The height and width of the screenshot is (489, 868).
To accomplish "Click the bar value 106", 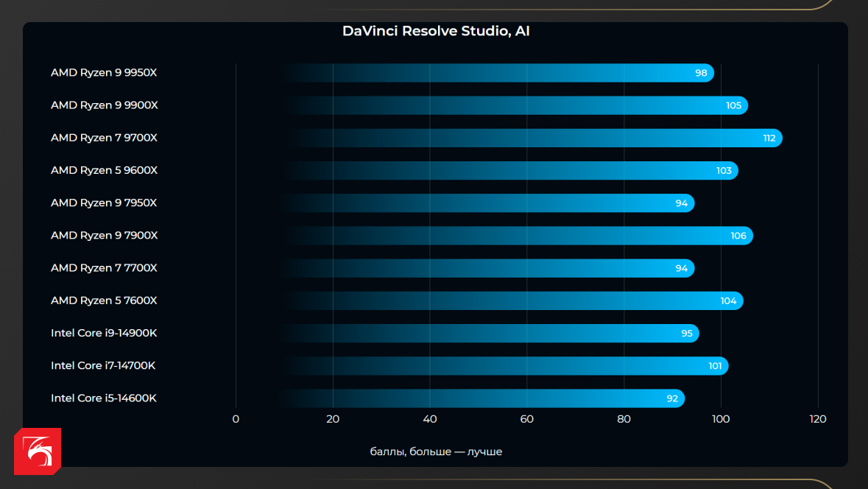I will pyautogui.click(x=738, y=236).
